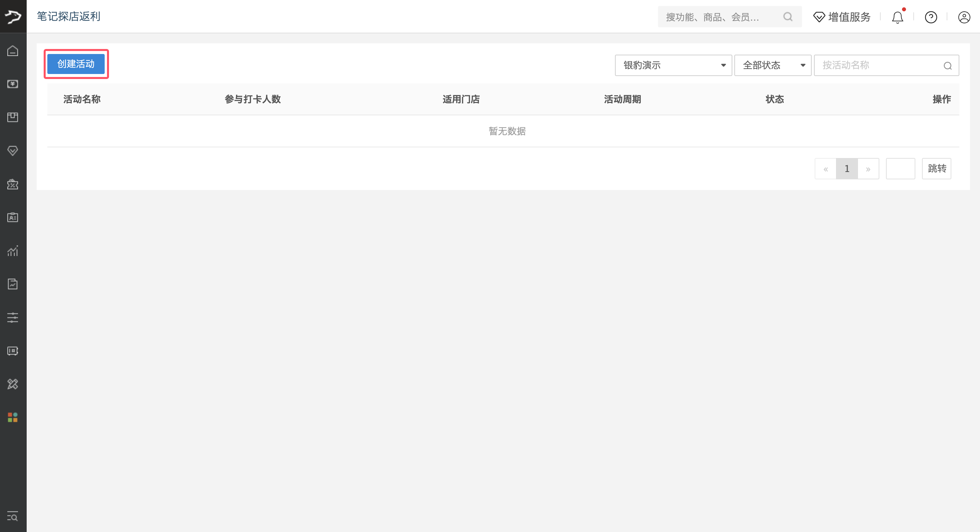Image resolution: width=980 pixels, height=532 pixels.
Task: Click the 操作 column header
Action: point(942,99)
